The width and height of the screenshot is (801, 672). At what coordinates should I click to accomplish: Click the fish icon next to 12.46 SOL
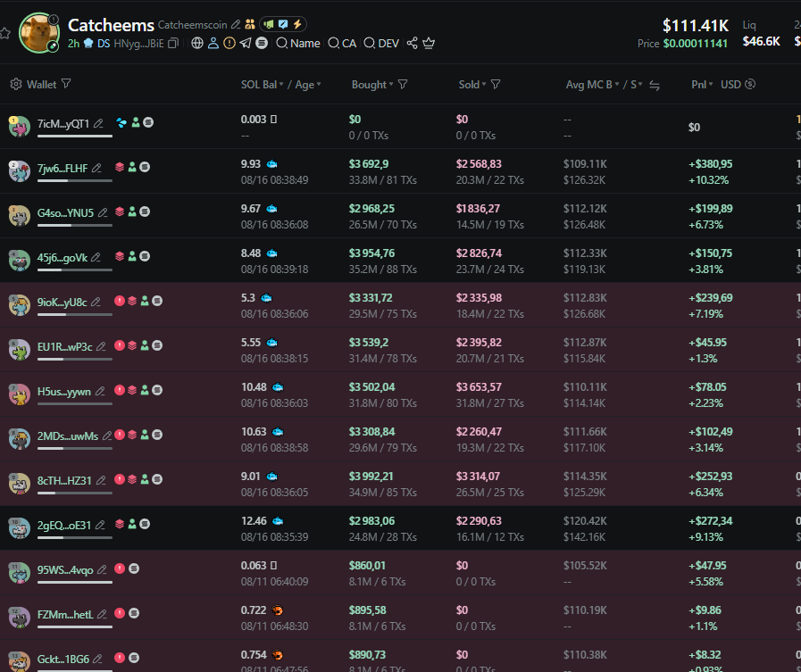278,521
